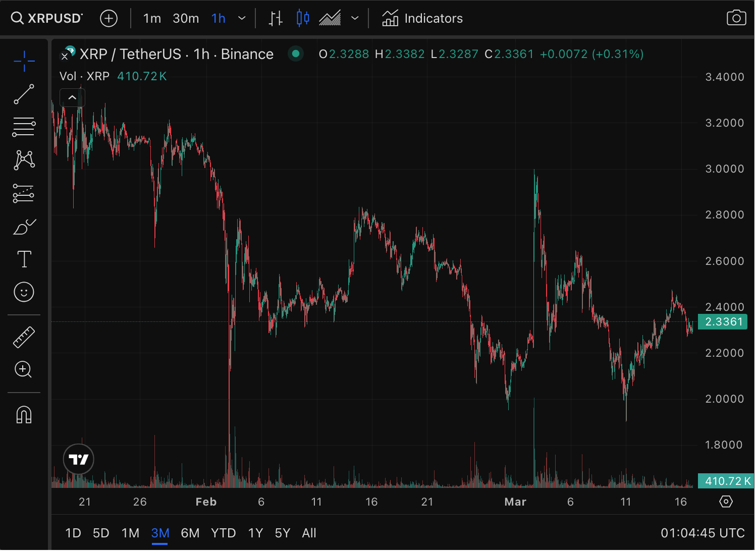Use the Measure ruler tool
Image resolution: width=756 pixels, height=551 pixels.
[x=24, y=337]
